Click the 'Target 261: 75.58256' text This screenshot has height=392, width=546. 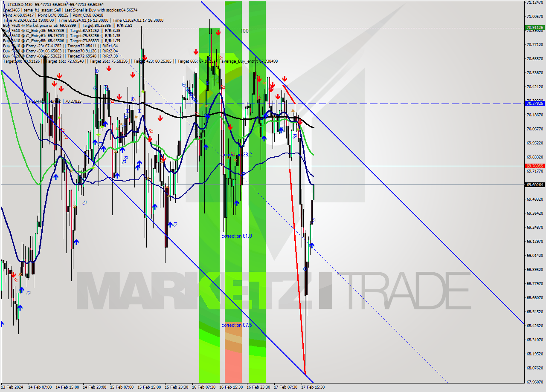tap(108, 61)
